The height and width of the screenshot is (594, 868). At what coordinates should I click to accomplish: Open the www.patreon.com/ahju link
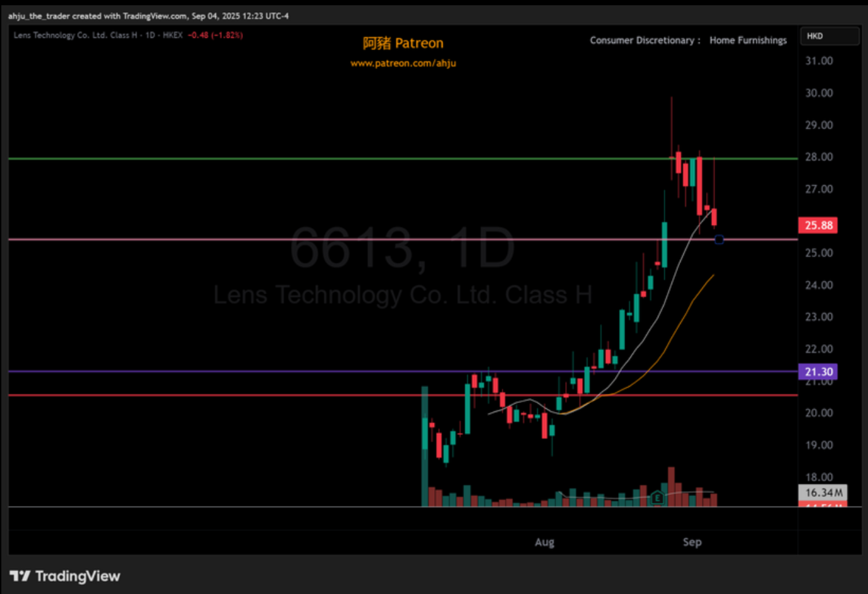click(403, 63)
